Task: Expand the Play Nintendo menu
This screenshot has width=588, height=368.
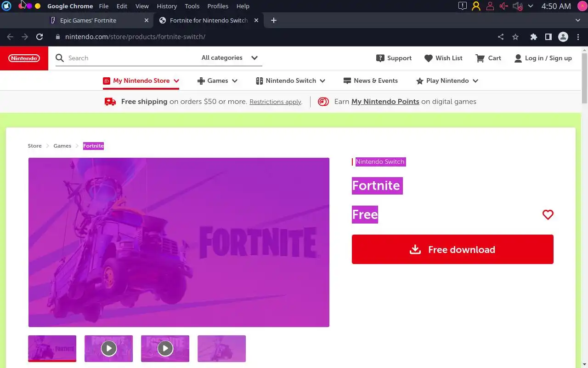Action: click(x=447, y=80)
